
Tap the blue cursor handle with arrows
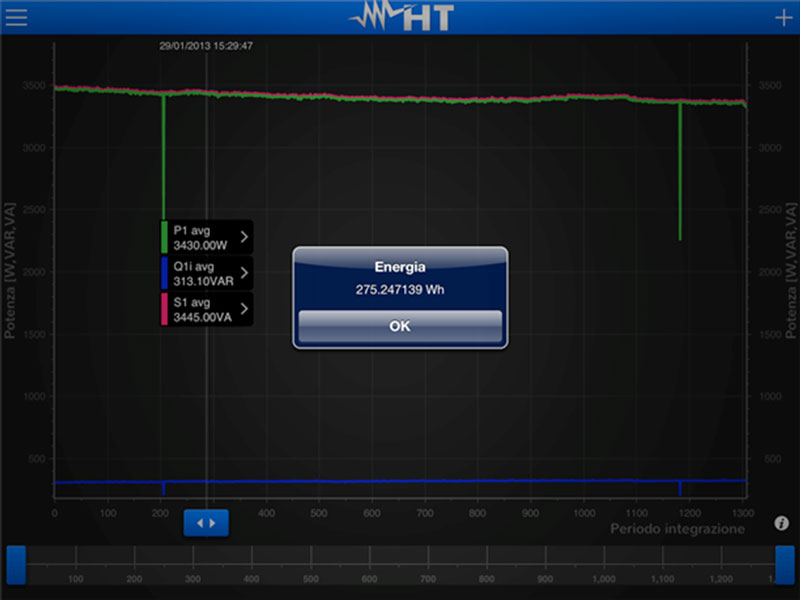click(206, 523)
